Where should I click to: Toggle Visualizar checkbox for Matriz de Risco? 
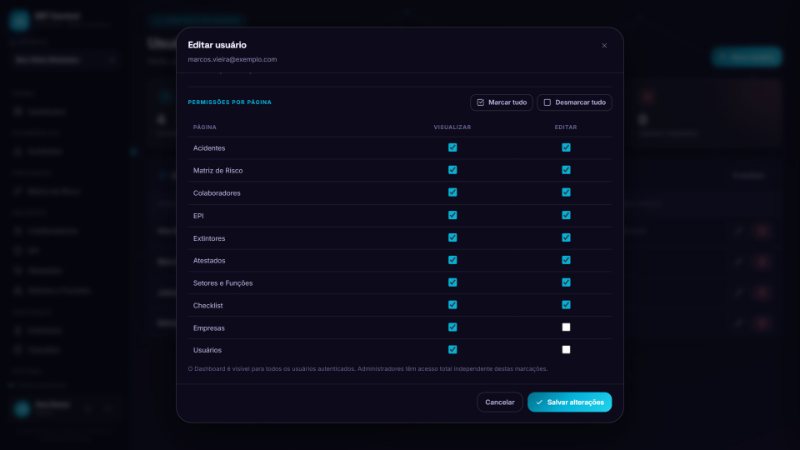point(453,170)
